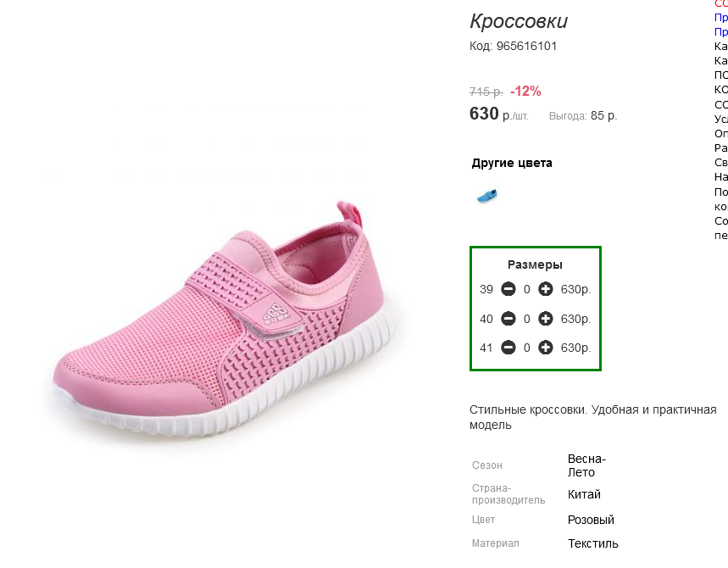Click plus button for size 40

click(x=546, y=319)
